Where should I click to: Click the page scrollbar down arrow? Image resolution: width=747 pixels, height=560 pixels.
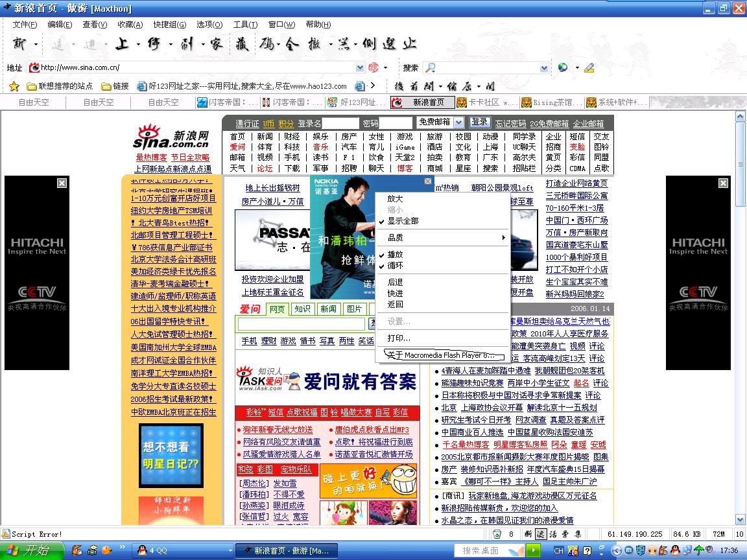(x=741, y=519)
